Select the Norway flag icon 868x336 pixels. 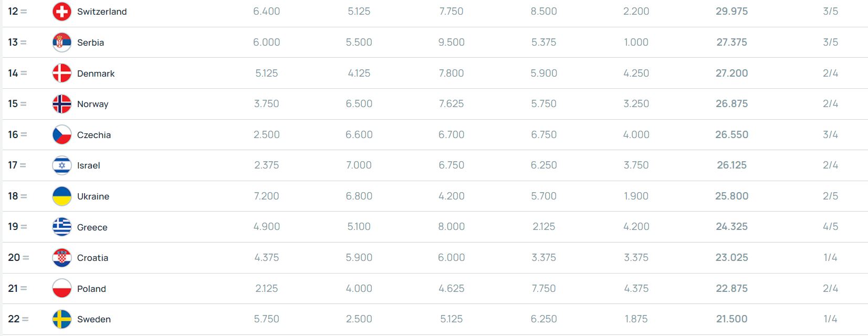pos(62,104)
